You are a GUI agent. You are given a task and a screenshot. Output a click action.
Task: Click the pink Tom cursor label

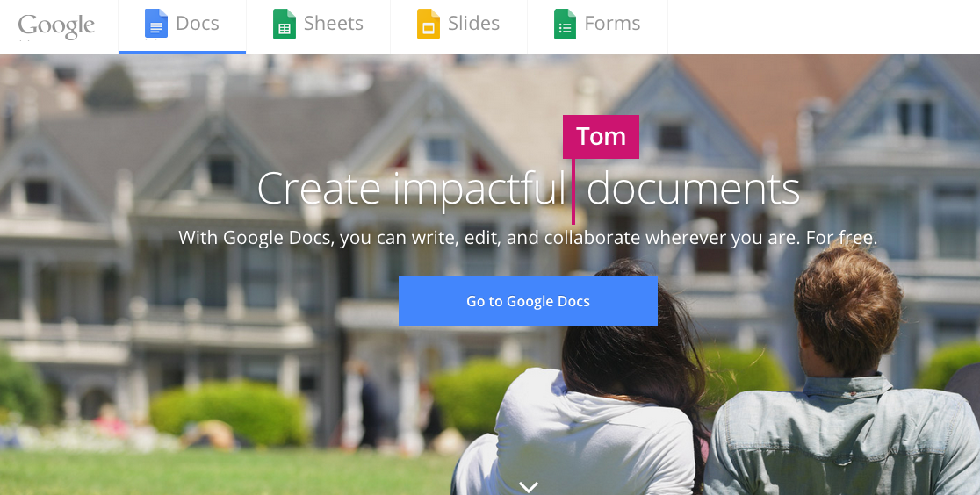coord(601,136)
